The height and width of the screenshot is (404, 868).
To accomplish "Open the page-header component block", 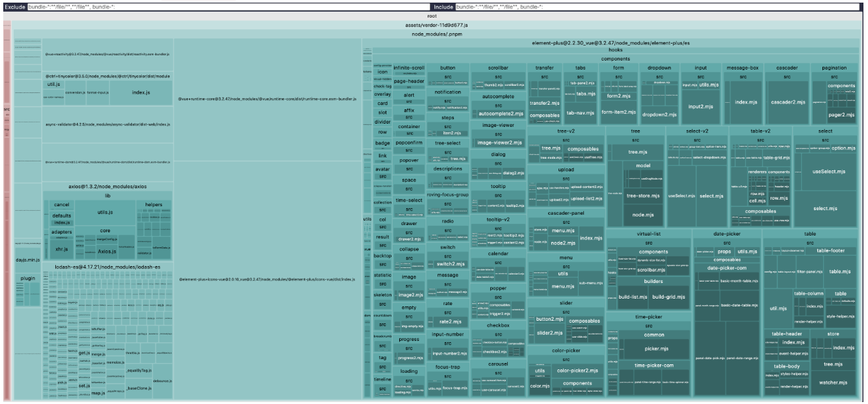I will 409,81.
